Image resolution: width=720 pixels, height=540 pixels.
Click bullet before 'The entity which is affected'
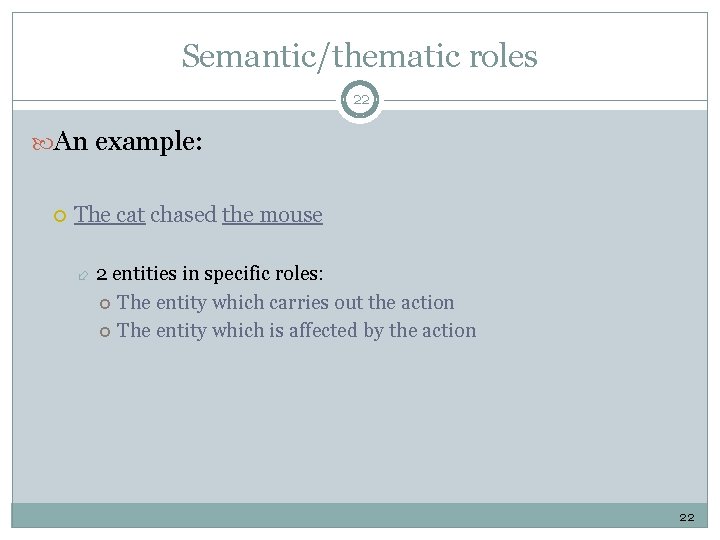(105, 331)
